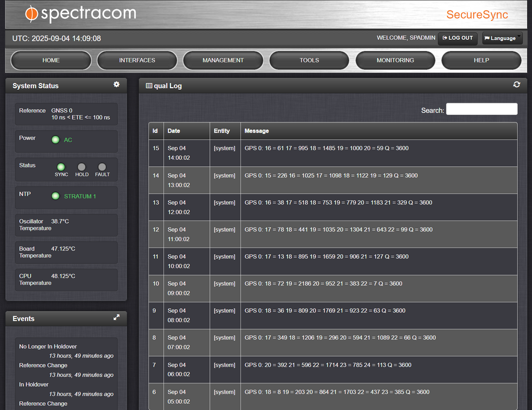Viewport: 532px width, 410px height.
Task: Click the SecureSync product title
Action: click(477, 15)
